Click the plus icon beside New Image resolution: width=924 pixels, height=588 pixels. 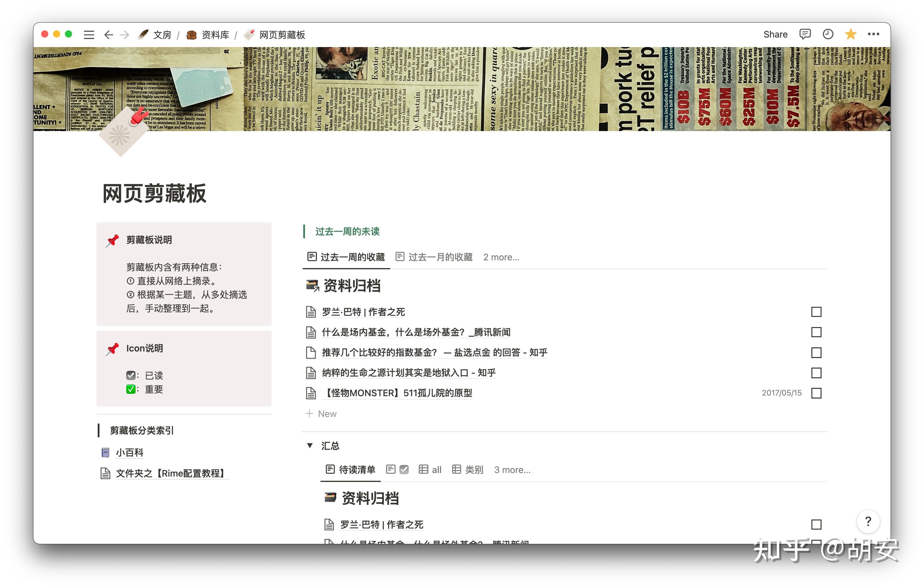[x=309, y=414]
